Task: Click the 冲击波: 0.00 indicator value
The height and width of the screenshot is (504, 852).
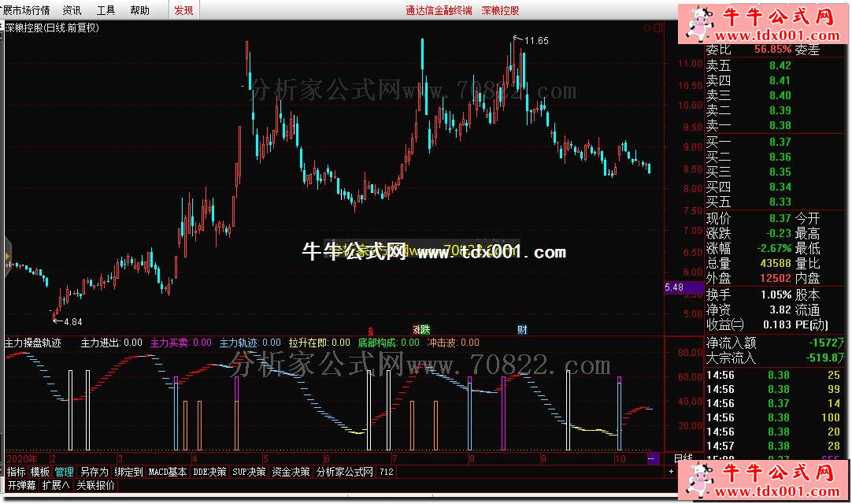Action: tap(454, 343)
